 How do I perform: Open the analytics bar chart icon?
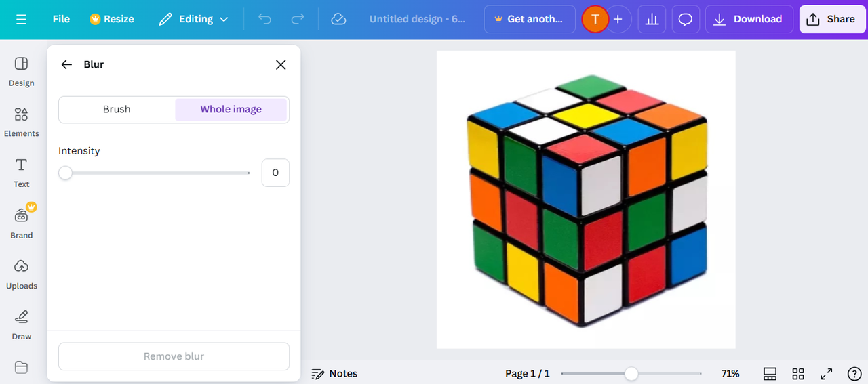pos(652,19)
